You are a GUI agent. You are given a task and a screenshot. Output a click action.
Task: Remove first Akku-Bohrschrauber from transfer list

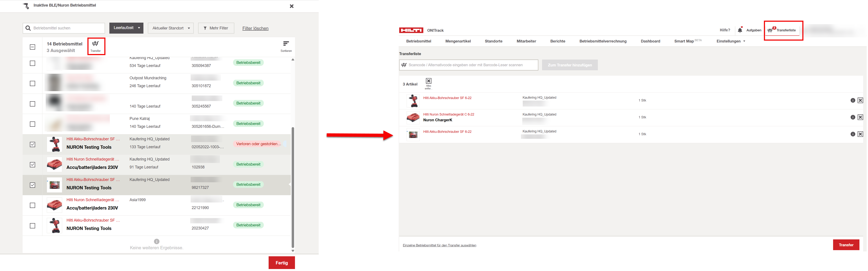point(860,100)
